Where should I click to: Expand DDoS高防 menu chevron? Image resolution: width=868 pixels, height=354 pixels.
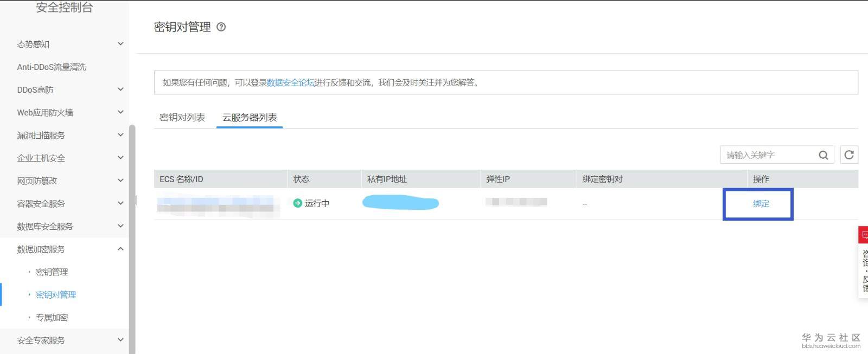coord(120,89)
